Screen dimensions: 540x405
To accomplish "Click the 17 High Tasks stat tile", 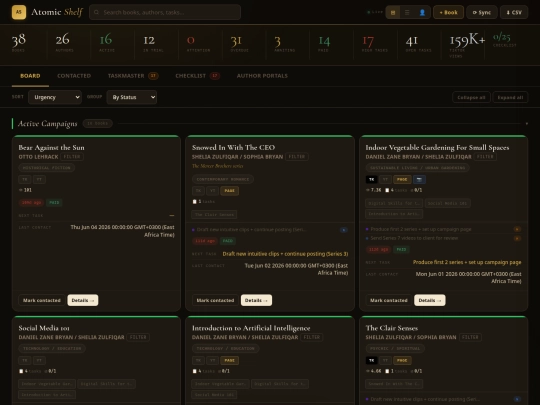I will (x=375, y=44).
